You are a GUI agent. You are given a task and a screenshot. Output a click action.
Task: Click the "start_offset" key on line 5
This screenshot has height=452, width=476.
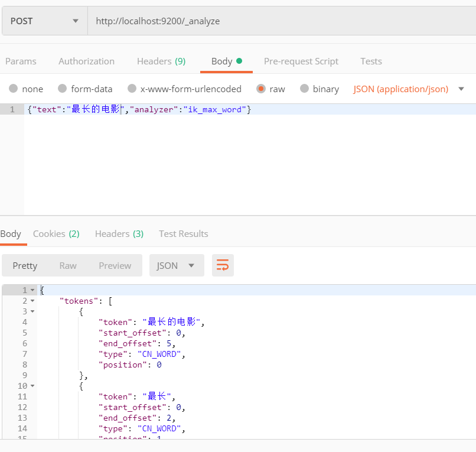(x=132, y=333)
